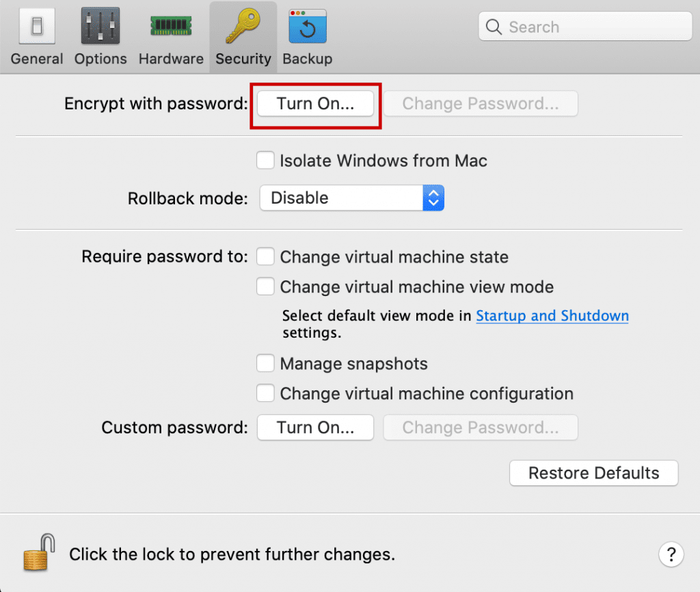Click the magnifier icon in Search
700x592 pixels.
click(x=494, y=27)
